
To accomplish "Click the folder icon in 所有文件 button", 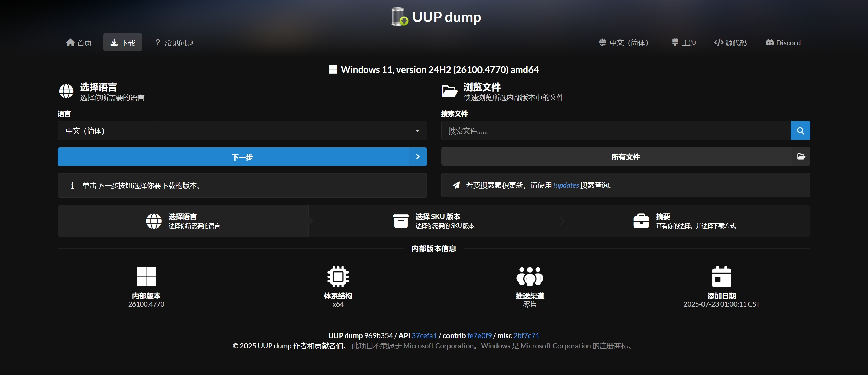I will pos(801,157).
